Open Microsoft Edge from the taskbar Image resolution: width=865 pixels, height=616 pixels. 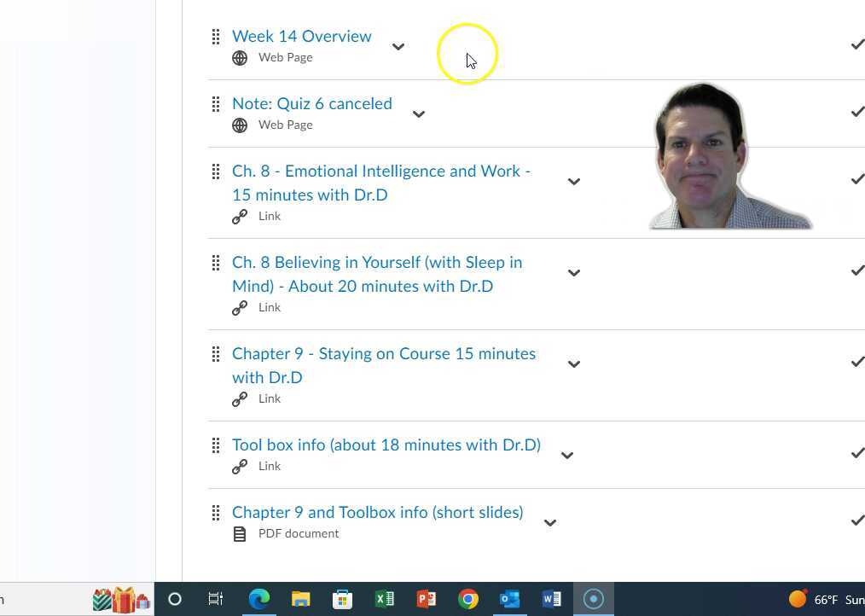pyautogui.click(x=259, y=599)
